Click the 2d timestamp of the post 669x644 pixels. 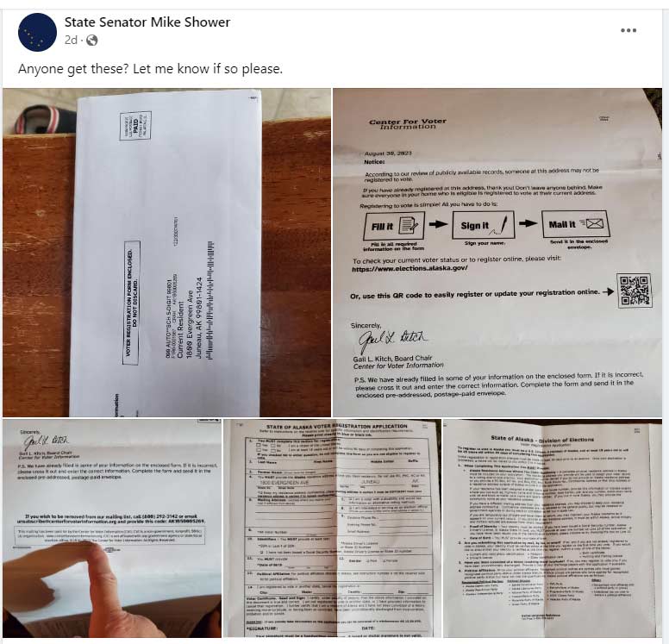pyautogui.click(x=71, y=41)
